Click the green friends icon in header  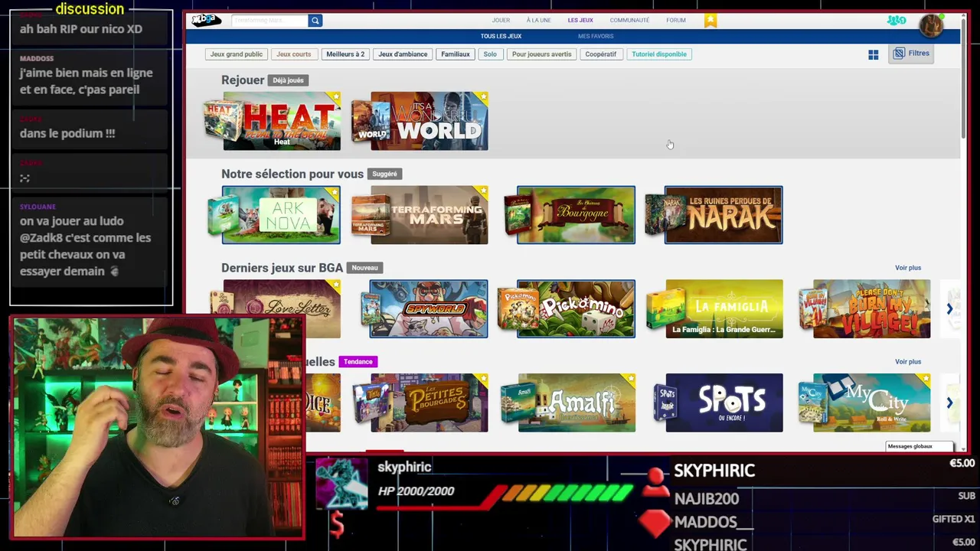pos(897,21)
